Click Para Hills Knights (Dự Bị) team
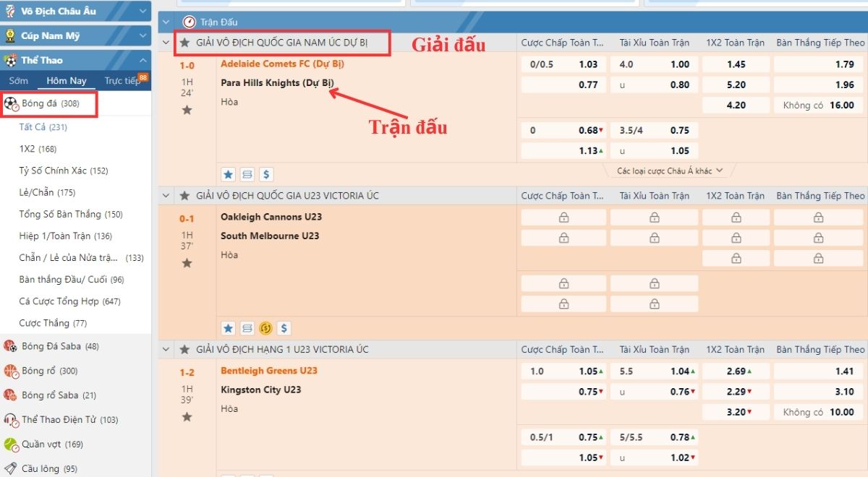The height and width of the screenshot is (477, 868). click(277, 82)
